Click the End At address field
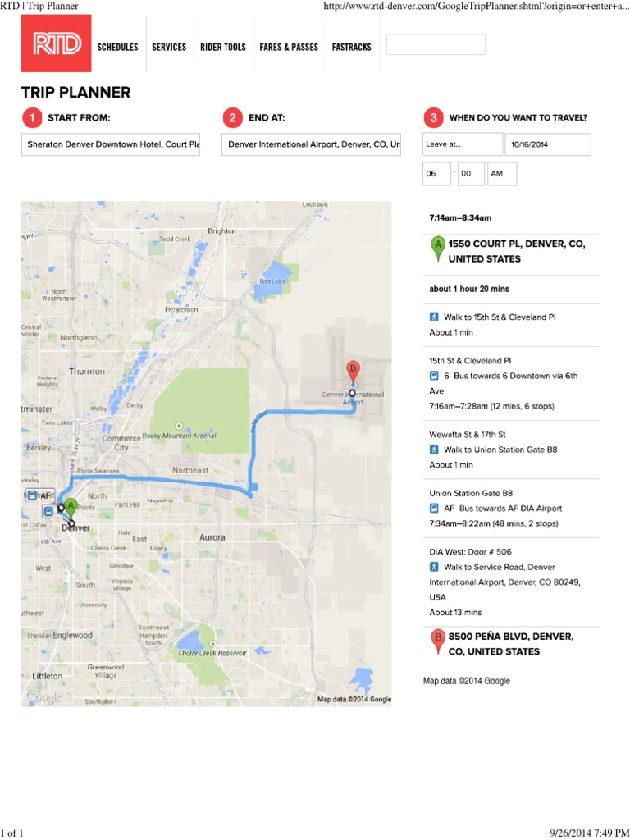Screen dimensions: 630x840 coord(311,144)
